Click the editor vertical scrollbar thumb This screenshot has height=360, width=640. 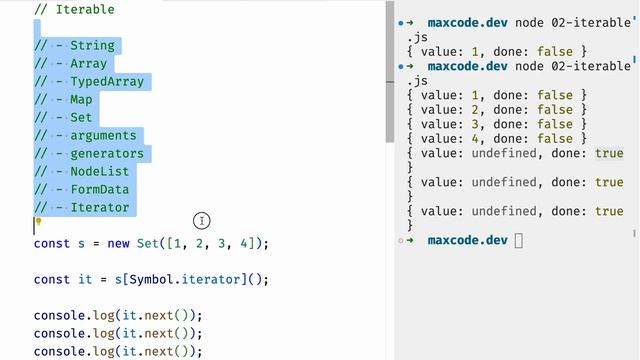coord(390,71)
